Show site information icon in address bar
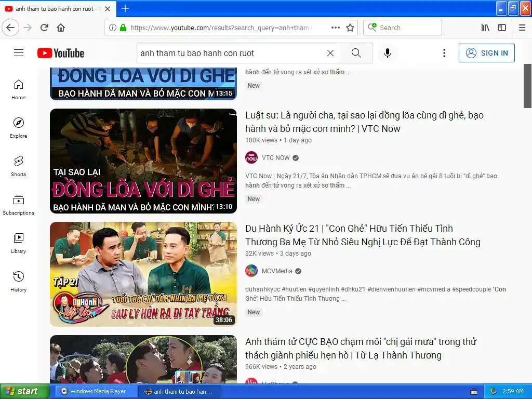The height and width of the screenshot is (399, 532). [113, 28]
